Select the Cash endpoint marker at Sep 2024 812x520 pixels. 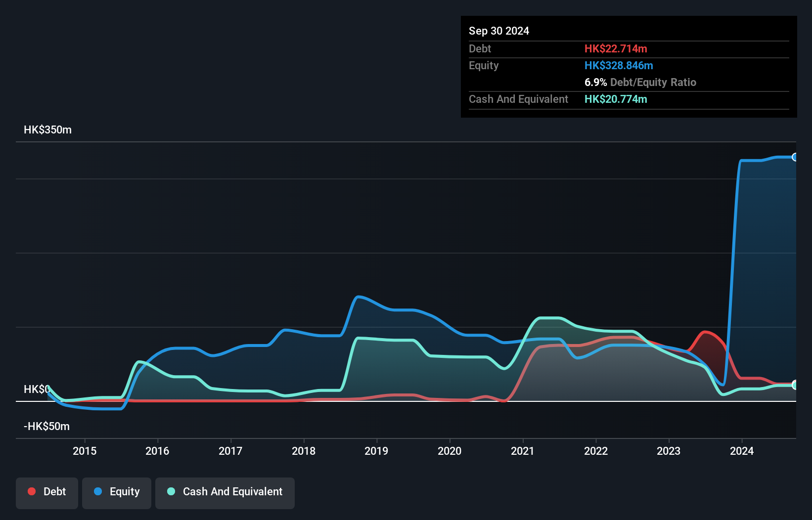(795, 385)
